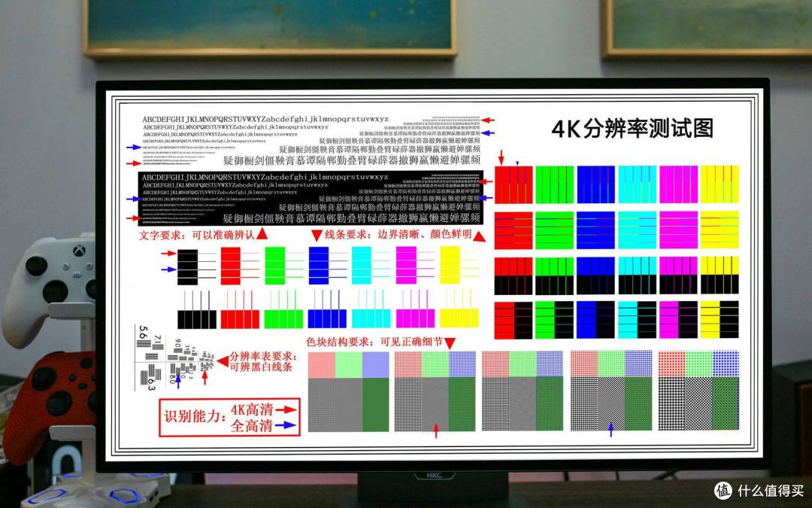Select the 4K高清 legend text
Viewport: 812px width, 508px height.
tap(252, 409)
